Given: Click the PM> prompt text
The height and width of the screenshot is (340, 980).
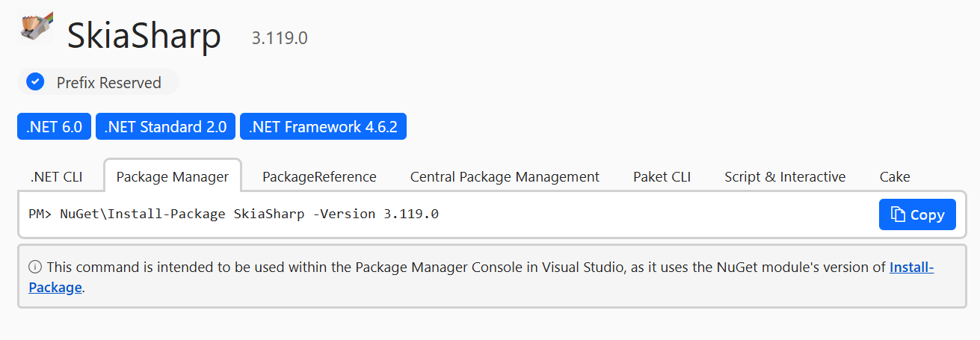Looking at the screenshot, I should [x=40, y=214].
